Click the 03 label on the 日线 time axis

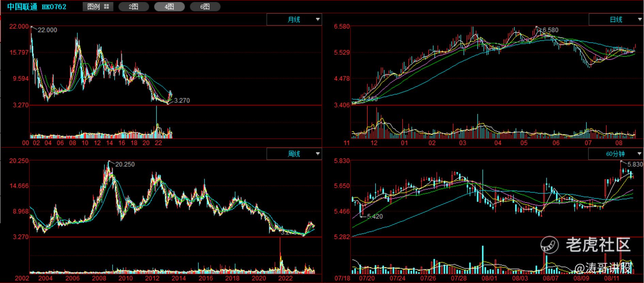tap(463, 143)
